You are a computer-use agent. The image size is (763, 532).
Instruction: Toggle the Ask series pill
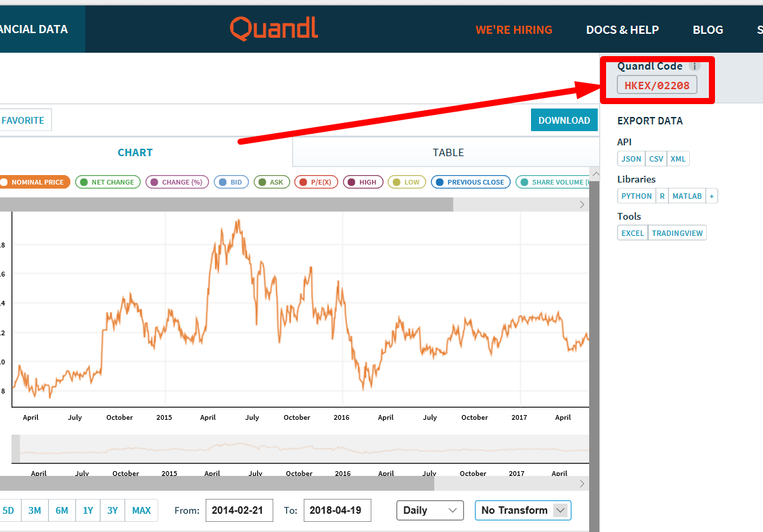pyautogui.click(x=271, y=182)
